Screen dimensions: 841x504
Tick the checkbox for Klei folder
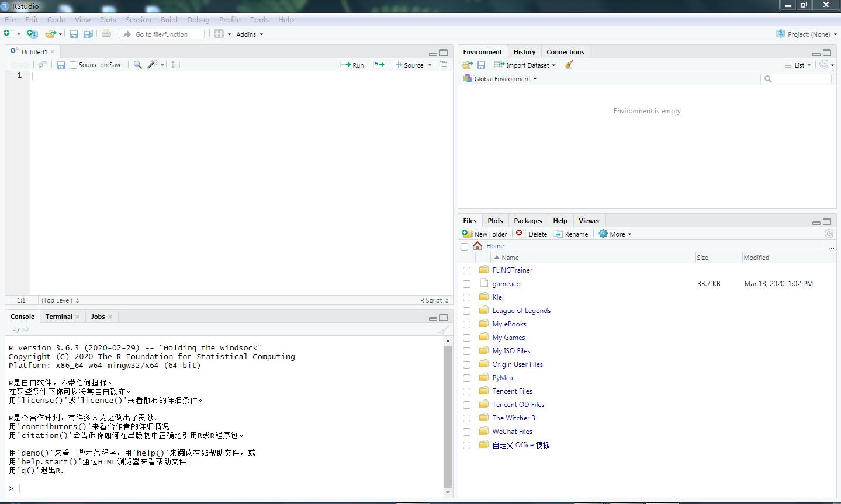pos(466,298)
